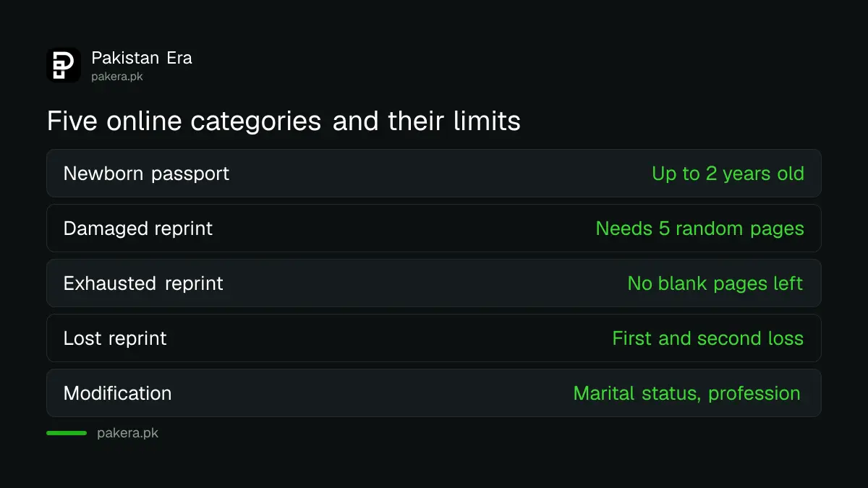Select the Pakistan Era title text

click(x=142, y=58)
